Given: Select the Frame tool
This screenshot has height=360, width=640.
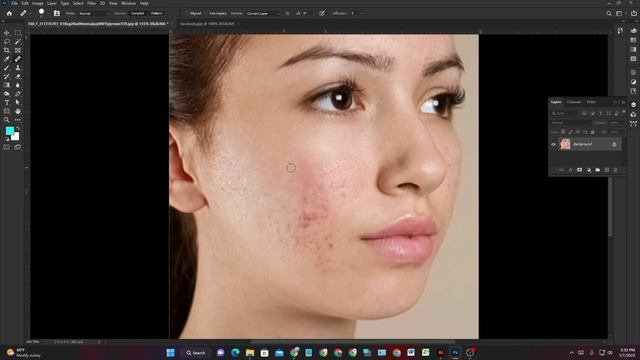Looking at the screenshot, I should pos(18,50).
